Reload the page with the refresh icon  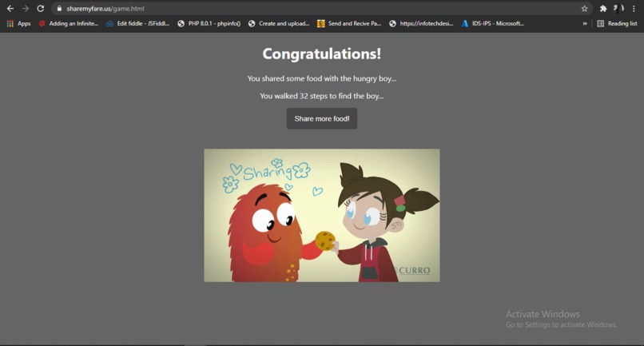(40, 9)
